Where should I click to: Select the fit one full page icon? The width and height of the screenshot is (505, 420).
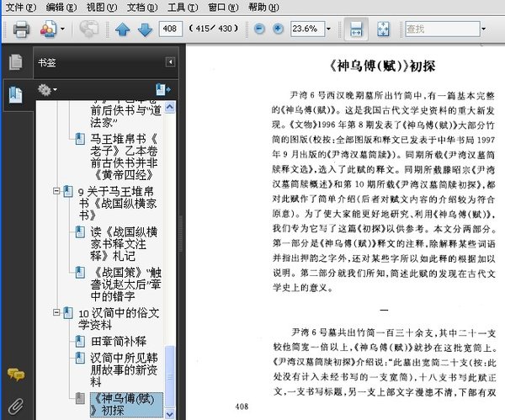tap(383, 29)
